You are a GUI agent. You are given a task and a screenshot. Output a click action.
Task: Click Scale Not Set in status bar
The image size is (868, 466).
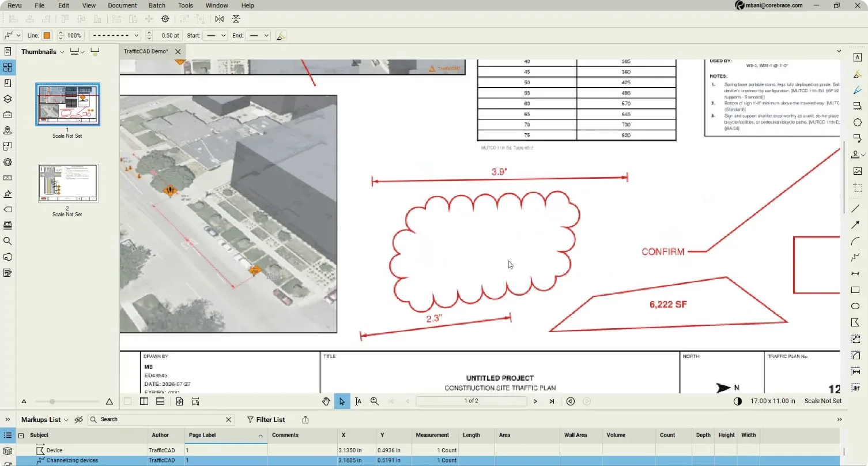822,401
